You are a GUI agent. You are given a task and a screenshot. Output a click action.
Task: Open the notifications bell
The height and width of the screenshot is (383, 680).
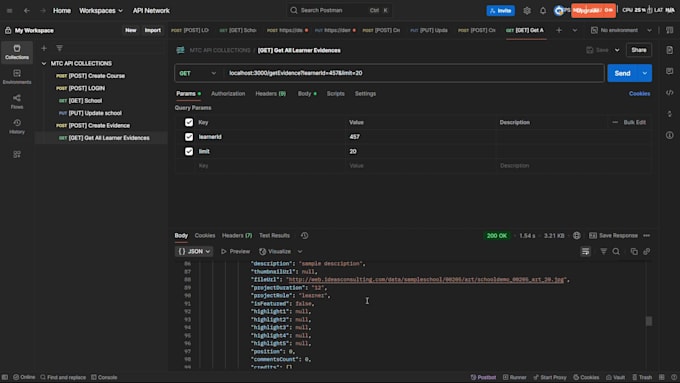coord(543,10)
